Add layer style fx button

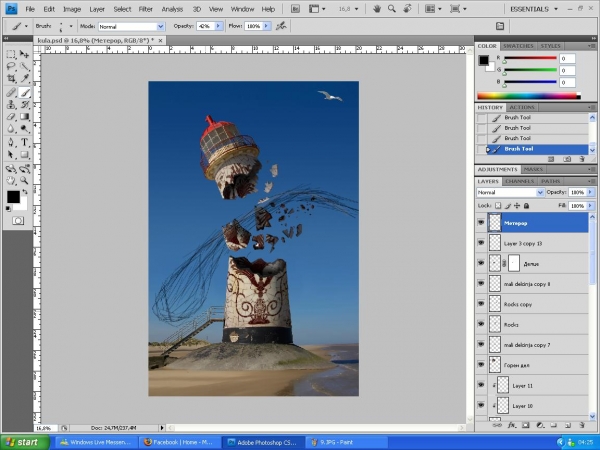pos(512,425)
